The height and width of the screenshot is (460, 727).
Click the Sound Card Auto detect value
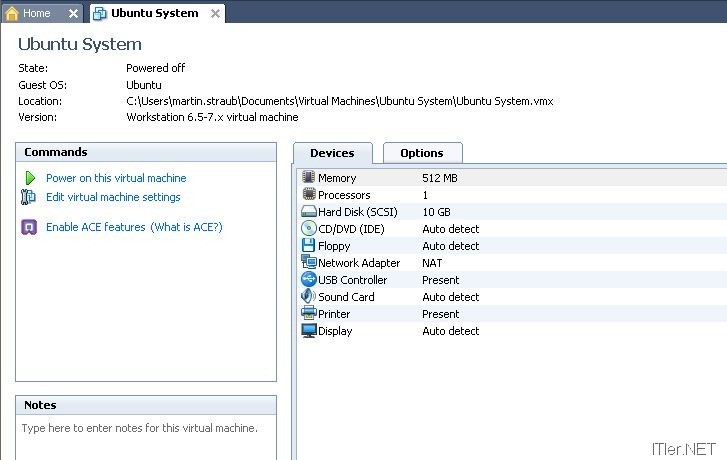451,297
